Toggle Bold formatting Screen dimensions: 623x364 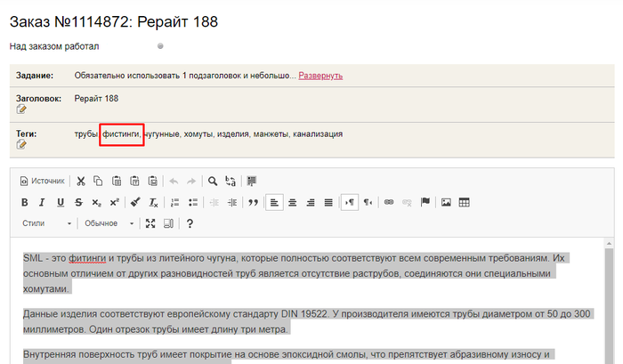[x=26, y=202]
